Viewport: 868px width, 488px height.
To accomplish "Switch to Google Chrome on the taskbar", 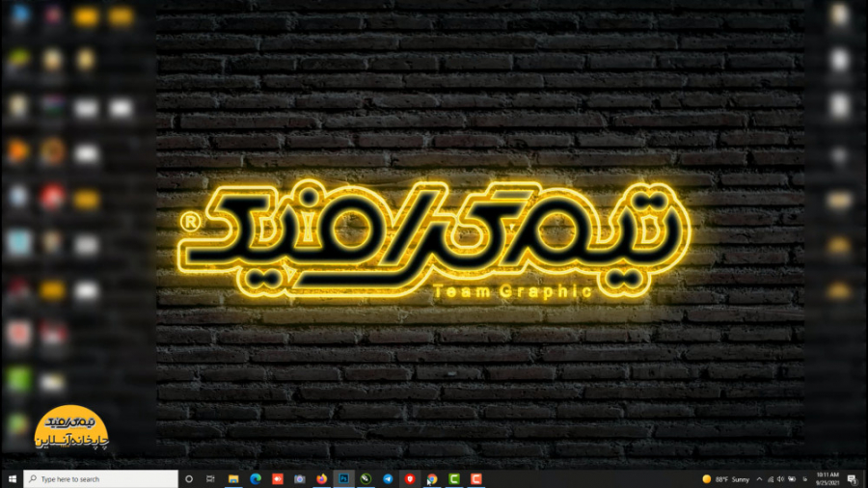I will 432,479.
